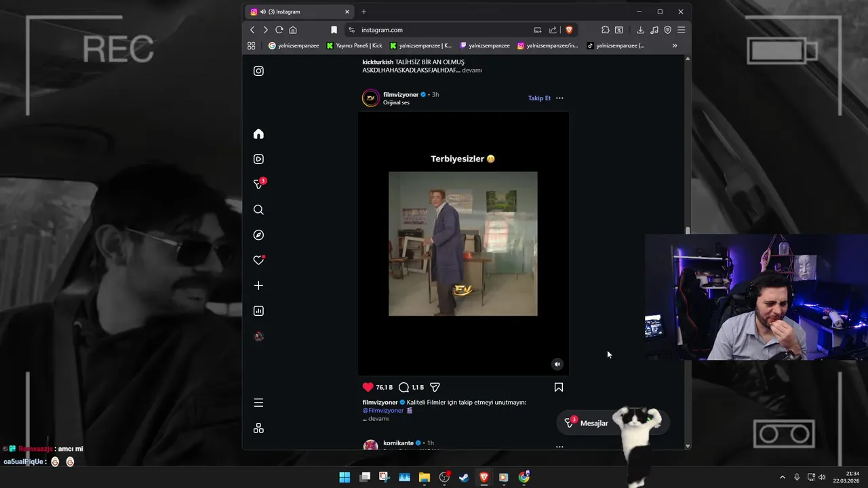This screenshot has height=488, width=868.
Task: Save the filmvizyoner post with bookmark
Action: click(x=559, y=387)
